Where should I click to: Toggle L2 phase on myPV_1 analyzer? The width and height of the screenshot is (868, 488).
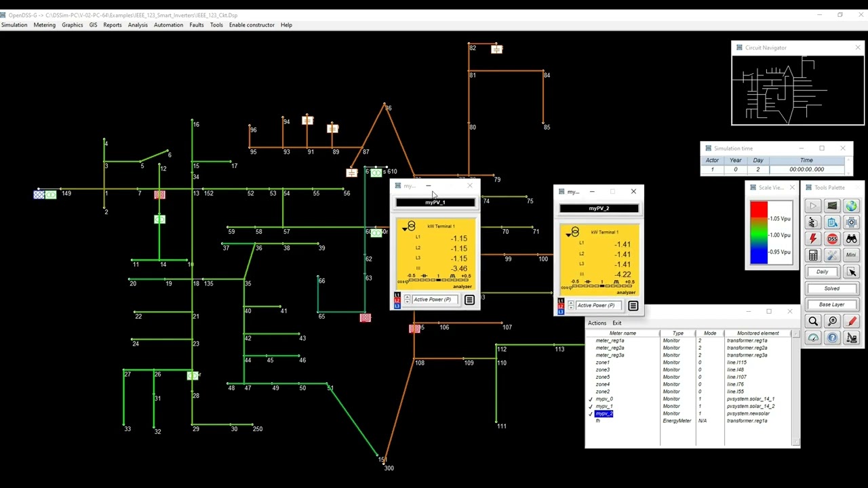pyautogui.click(x=397, y=300)
